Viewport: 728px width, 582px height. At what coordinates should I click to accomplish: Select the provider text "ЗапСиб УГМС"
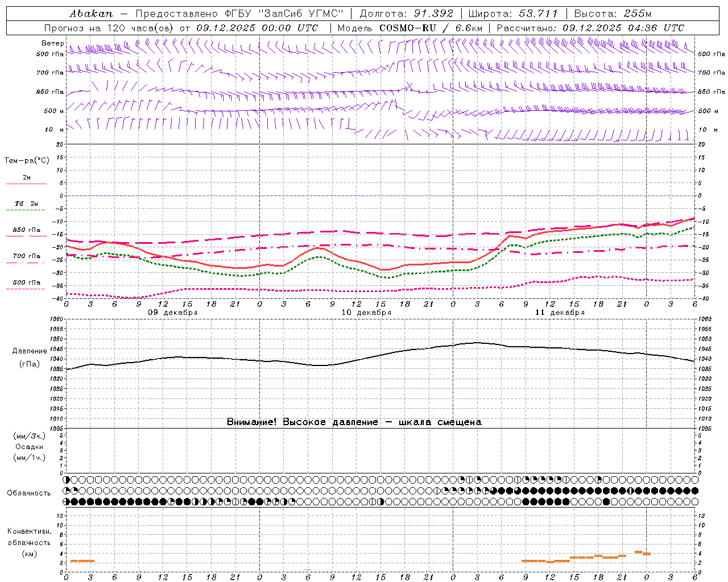pos(301,14)
